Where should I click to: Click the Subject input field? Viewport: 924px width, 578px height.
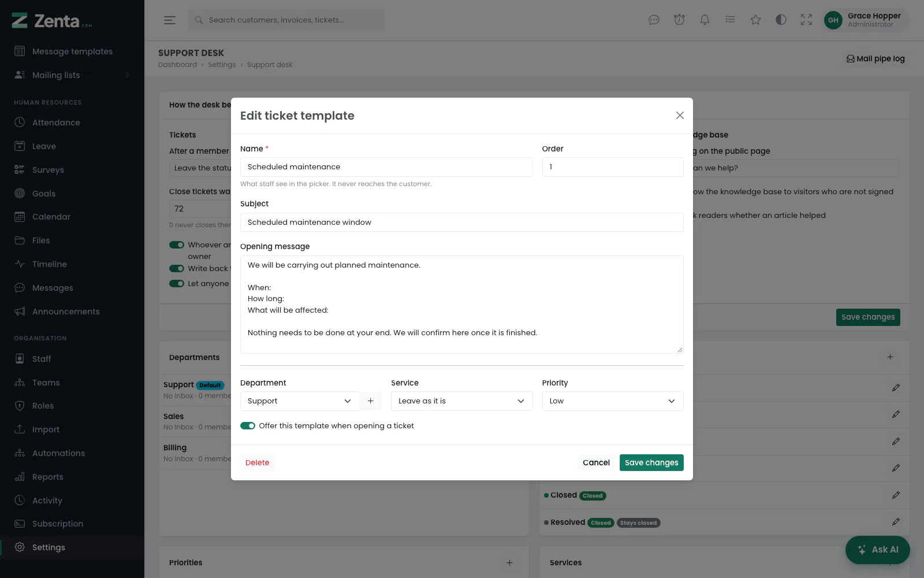[461, 223]
